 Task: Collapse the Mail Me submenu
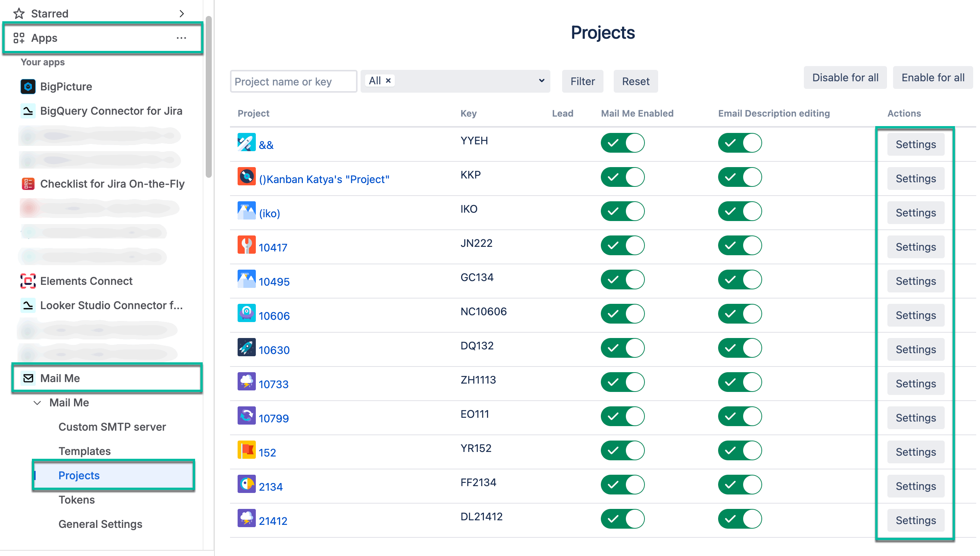[37, 403]
